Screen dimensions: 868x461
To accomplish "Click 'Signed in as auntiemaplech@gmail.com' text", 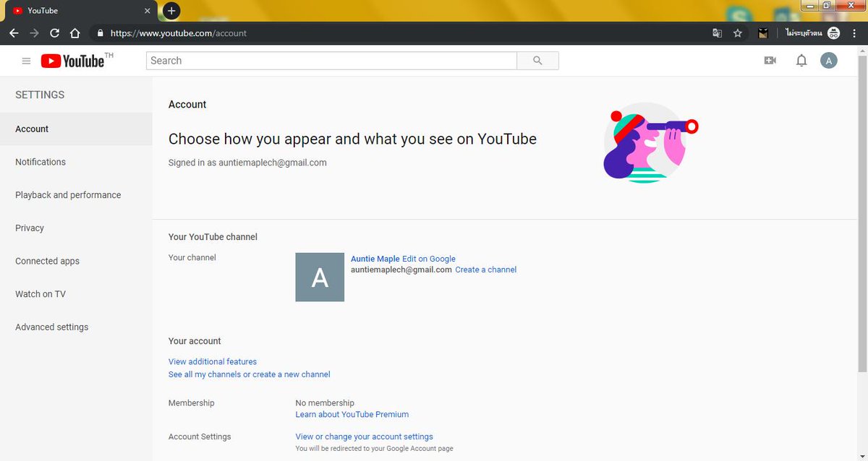I will (247, 163).
